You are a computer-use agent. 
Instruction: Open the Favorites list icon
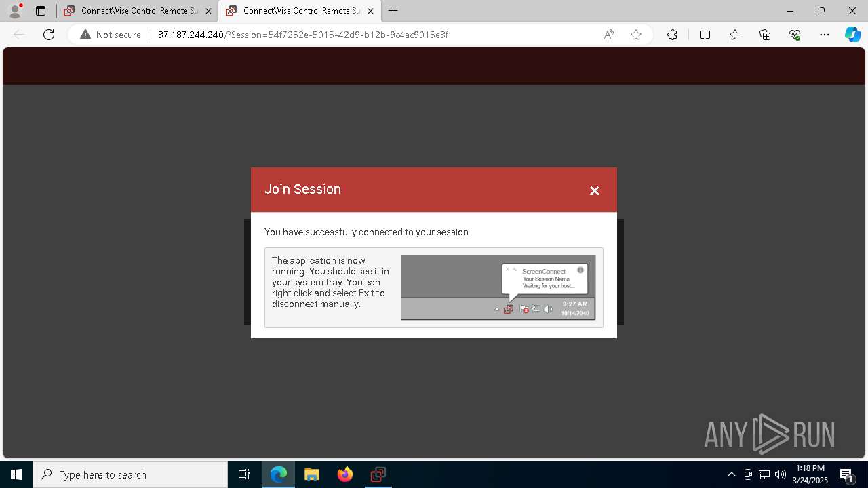pyautogui.click(x=735, y=35)
